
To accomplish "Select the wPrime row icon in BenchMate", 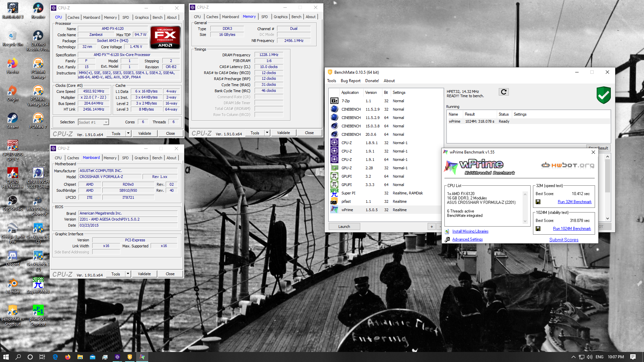I will 334,210.
